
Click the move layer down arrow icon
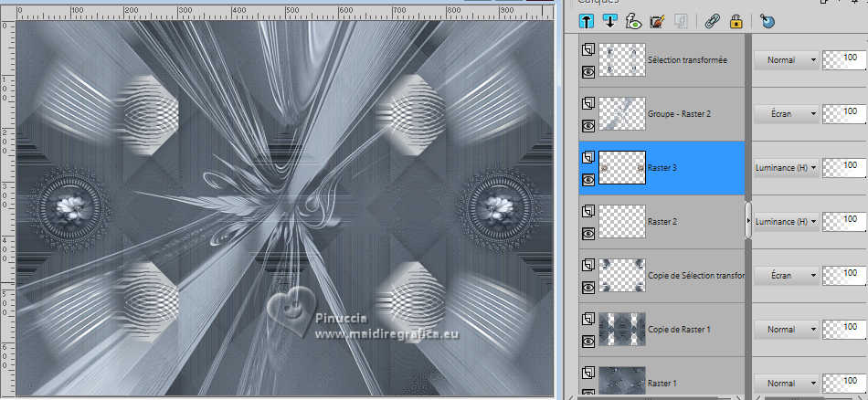click(610, 22)
